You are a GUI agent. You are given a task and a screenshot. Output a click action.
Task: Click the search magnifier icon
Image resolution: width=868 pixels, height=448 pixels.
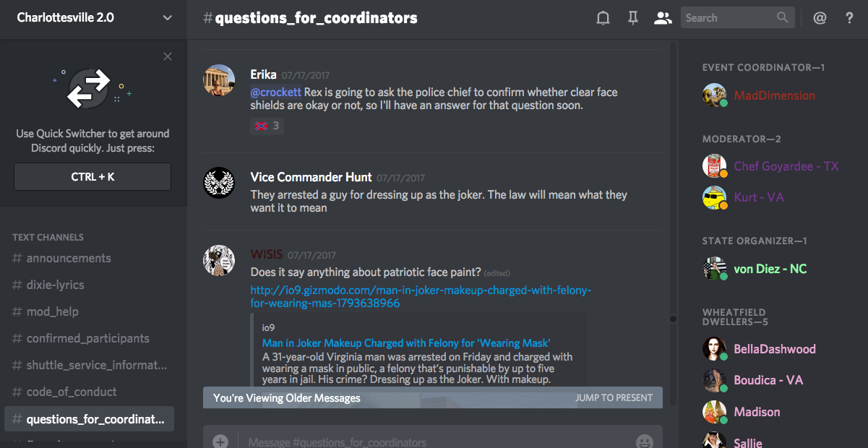(783, 17)
